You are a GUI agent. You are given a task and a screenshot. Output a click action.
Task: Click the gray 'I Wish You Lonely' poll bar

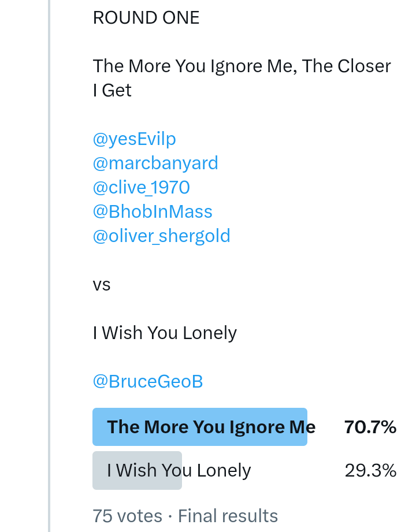click(x=138, y=471)
